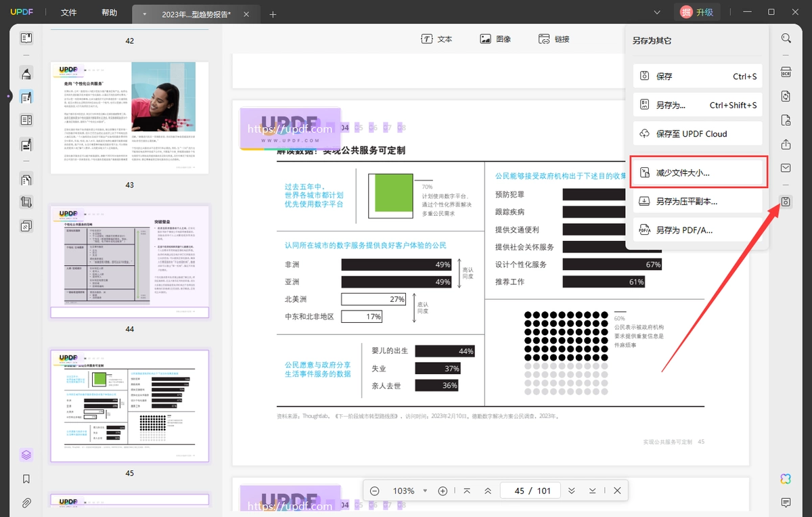This screenshot has width=812, height=517.
Task: Zoom in with the plus button
Action: click(443, 491)
